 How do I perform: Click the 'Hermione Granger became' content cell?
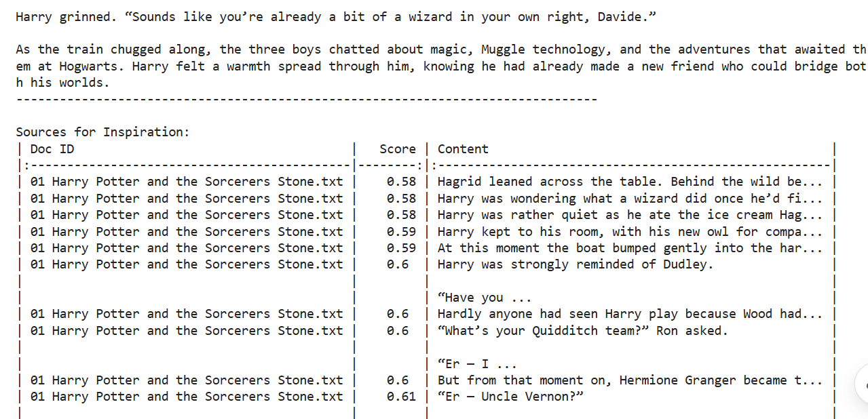(x=629, y=380)
